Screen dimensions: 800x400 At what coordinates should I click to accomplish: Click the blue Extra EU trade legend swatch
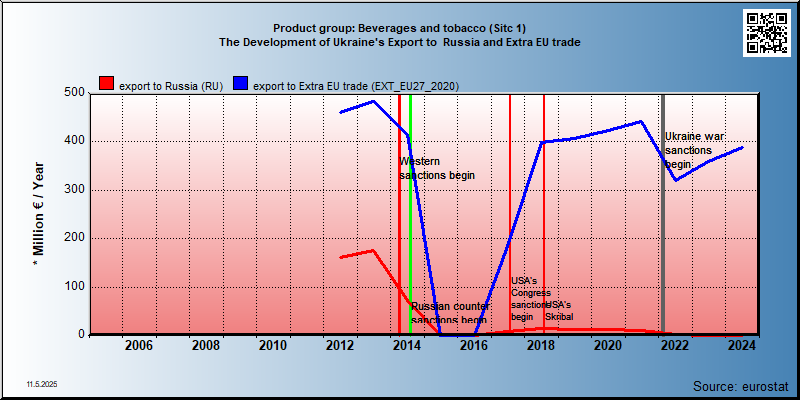tap(240, 84)
